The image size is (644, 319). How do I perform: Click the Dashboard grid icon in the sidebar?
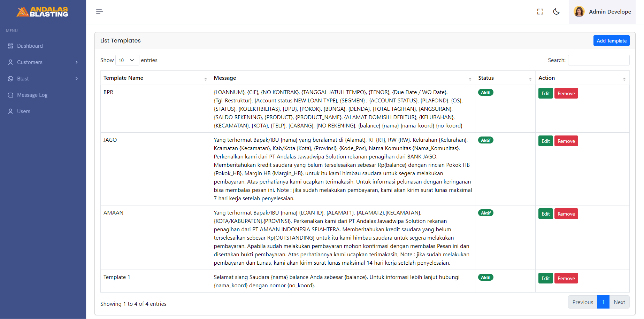click(10, 46)
